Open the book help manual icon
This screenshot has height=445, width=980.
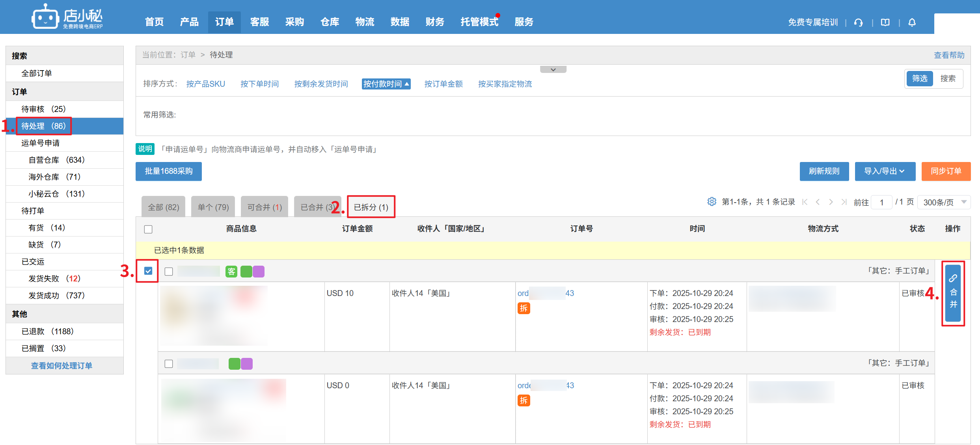pyautogui.click(x=885, y=22)
